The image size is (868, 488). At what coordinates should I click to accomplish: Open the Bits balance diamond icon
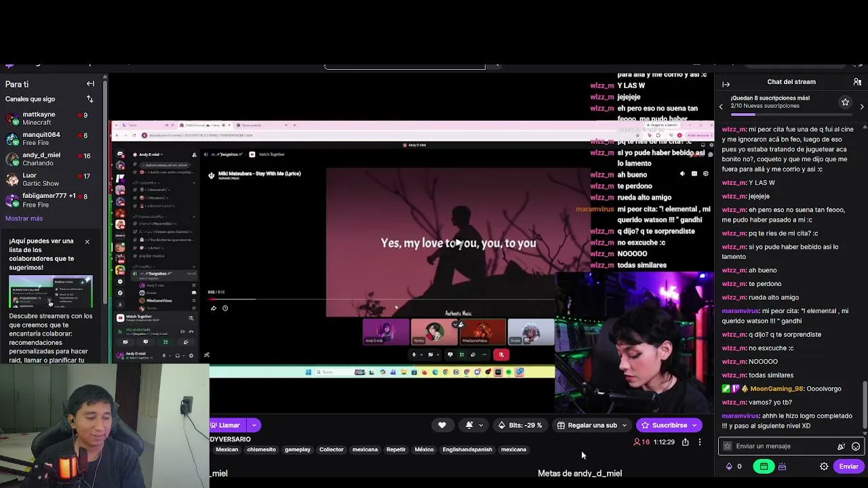pos(729,466)
